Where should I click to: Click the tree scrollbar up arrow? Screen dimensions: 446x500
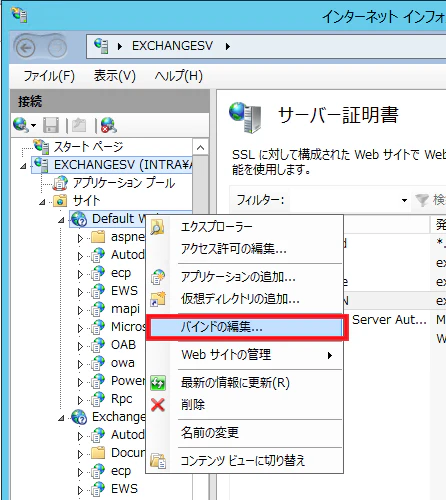pyautogui.click(x=200, y=147)
